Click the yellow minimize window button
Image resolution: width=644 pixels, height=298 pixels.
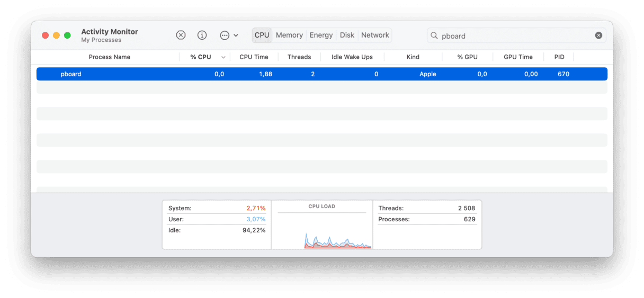[56, 35]
